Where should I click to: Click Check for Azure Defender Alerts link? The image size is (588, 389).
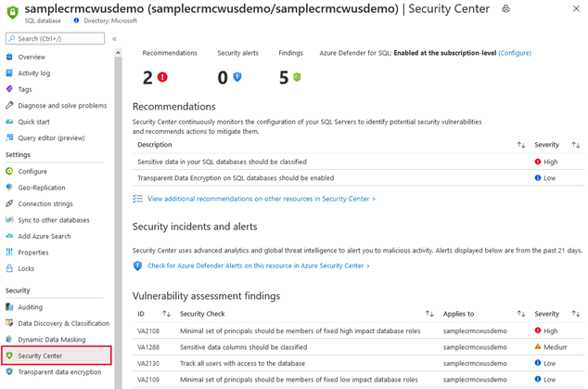(x=258, y=266)
